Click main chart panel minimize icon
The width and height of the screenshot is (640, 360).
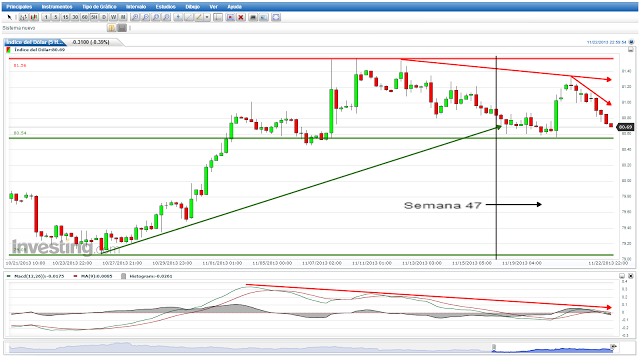[x=631, y=49]
